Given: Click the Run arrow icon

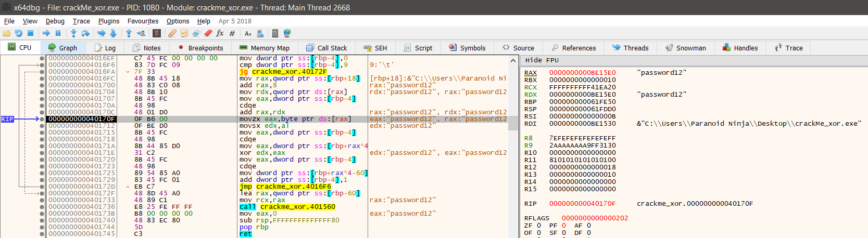Looking at the screenshot, I should (x=46, y=33).
